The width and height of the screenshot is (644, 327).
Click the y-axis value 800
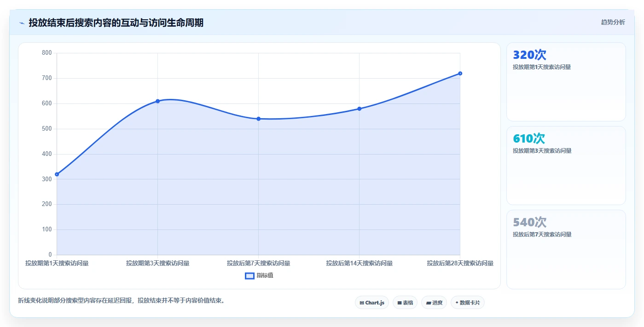coord(47,53)
